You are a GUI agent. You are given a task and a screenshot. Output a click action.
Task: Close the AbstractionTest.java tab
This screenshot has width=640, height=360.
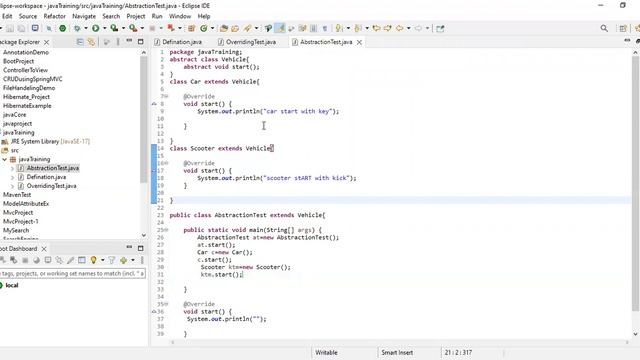(359, 42)
